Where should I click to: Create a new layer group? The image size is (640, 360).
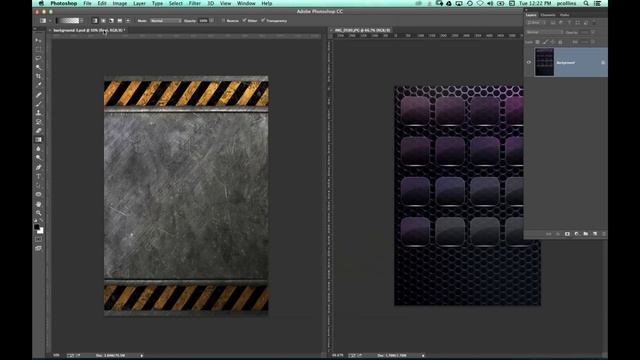pyautogui.click(x=586, y=234)
